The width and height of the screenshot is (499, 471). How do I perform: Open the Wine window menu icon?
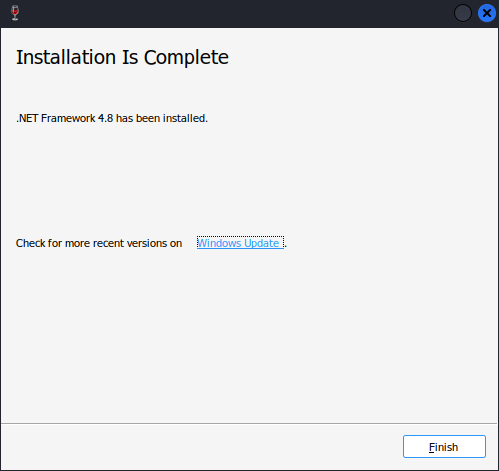tap(15, 13)
